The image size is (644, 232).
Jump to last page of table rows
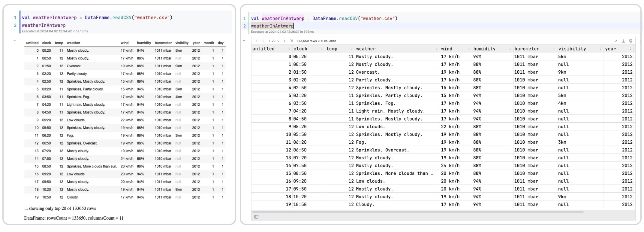coord(291,41)
